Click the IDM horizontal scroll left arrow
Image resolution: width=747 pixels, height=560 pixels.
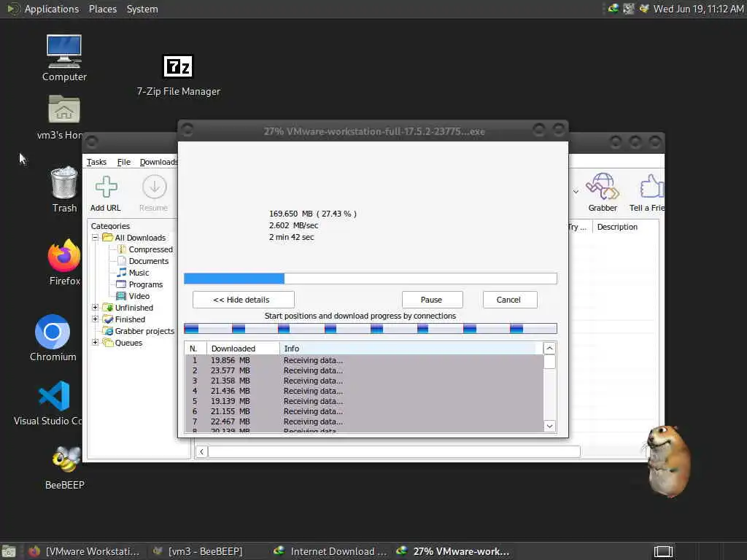pyautogui.click(x=201, y=451)
